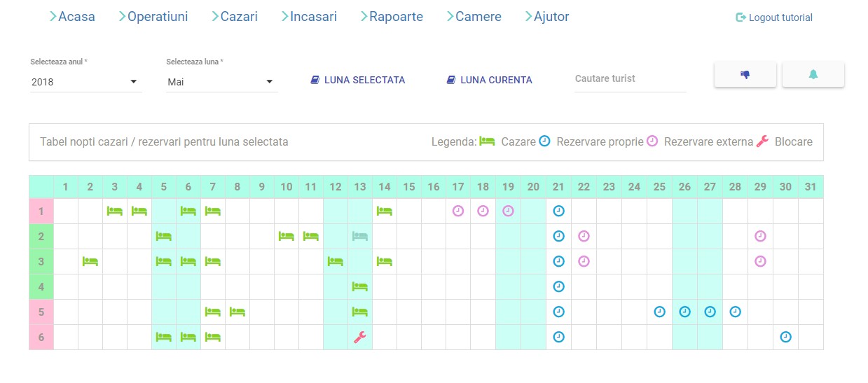868x383 pixels.
Task: Open the month selection dropdown showing Mai
Action: click(x=221, y=82)
